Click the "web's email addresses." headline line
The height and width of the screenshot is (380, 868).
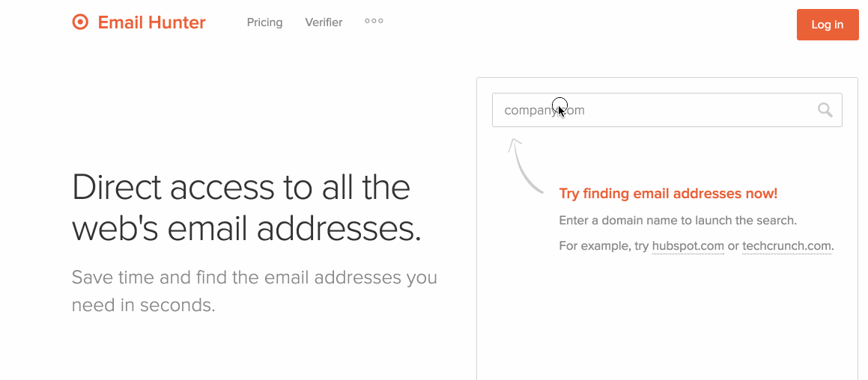(246, 229)
